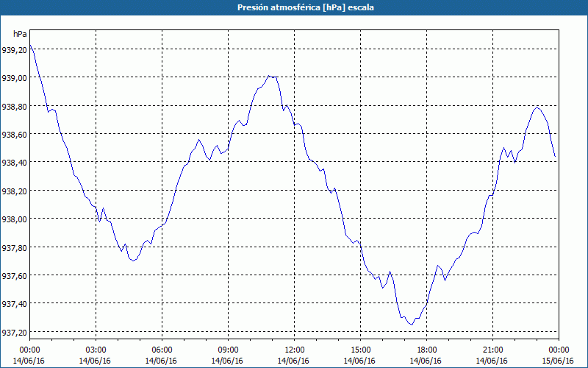Click the 939,00 y-axis label
Screen dimensions: 588x368
(x=15, y=78)
